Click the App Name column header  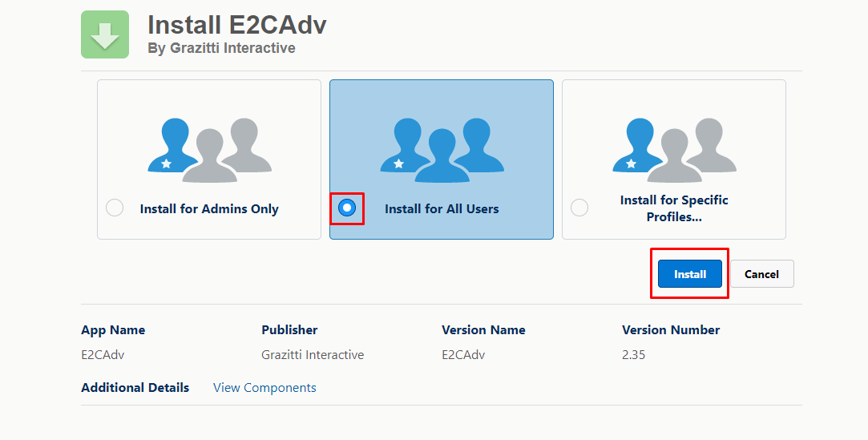113,330
